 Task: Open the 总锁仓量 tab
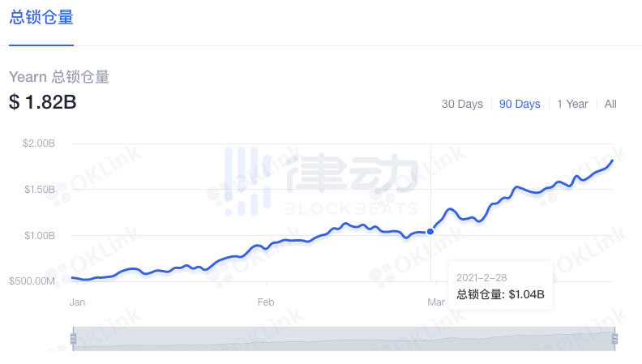tap(41, 18)
